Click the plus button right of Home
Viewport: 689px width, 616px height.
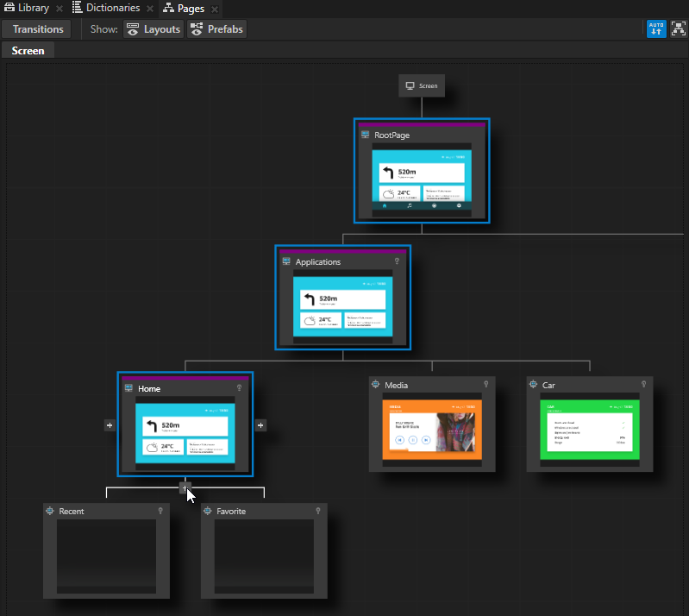click(260, 424)
